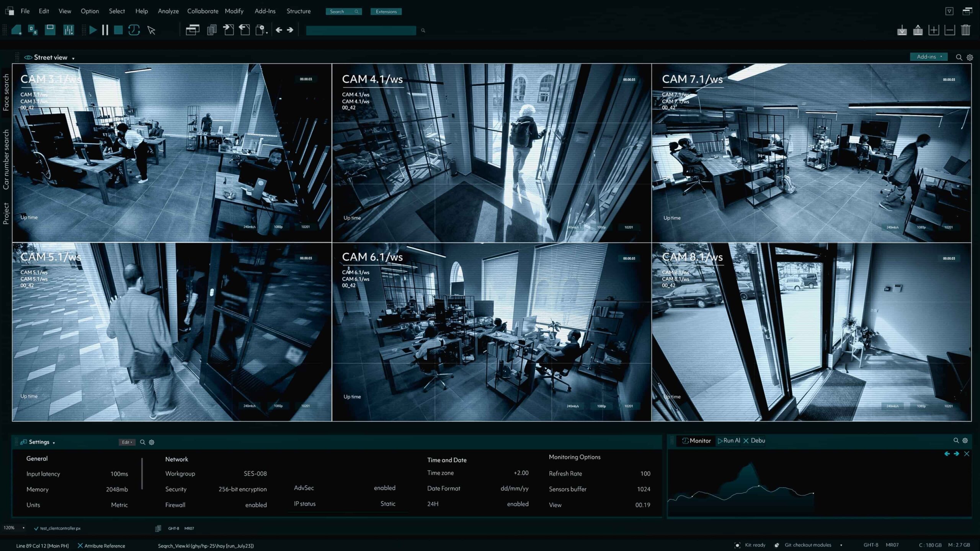Click the loop/refresh toolbar icon

click(x=134, y=30)
